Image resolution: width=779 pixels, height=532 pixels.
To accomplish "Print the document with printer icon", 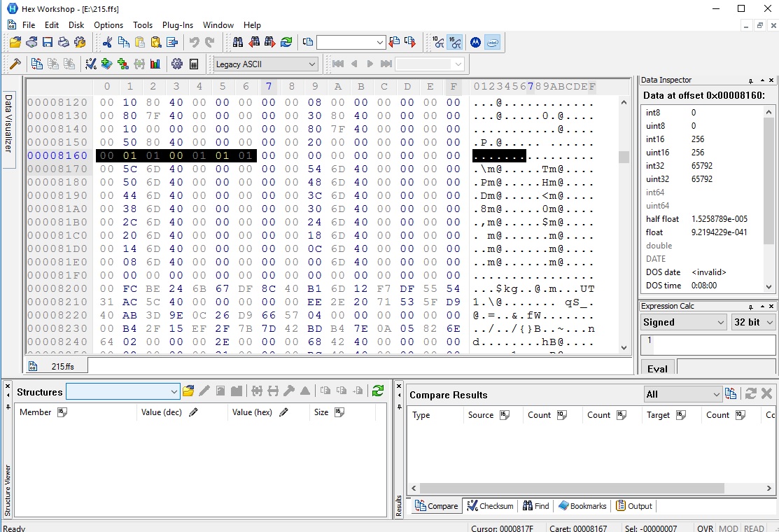I will (63, 42).
